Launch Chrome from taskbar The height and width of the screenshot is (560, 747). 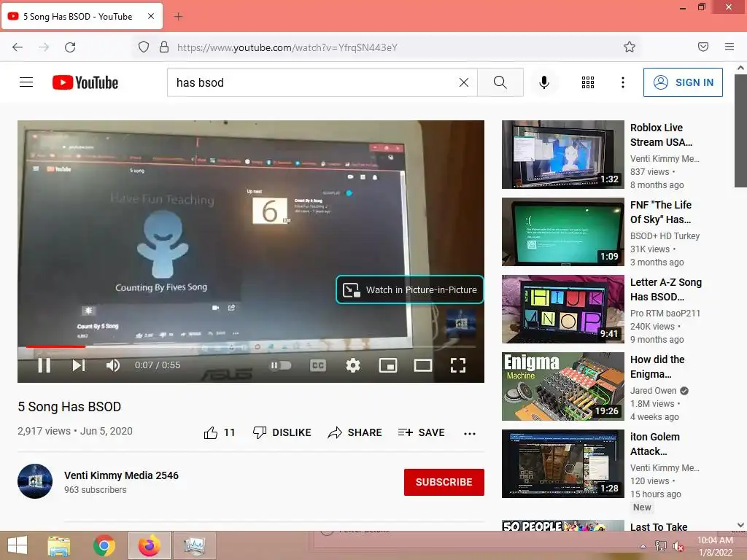(104, 545)
